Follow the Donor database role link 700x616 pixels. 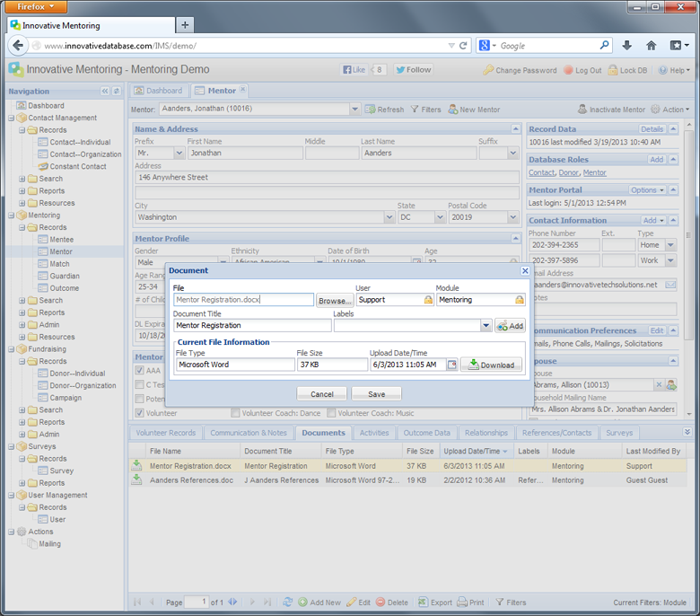tap(569, 172)
